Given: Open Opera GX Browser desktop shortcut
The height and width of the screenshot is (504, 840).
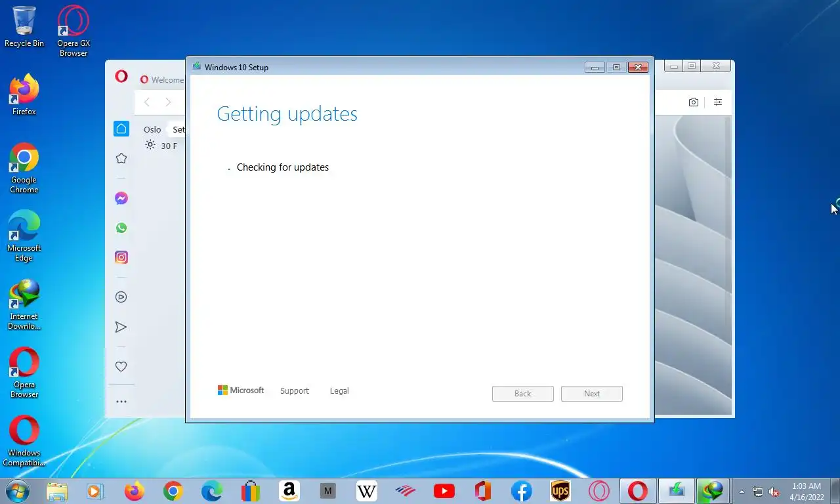Looking at the screenshot, I should 73,31.
